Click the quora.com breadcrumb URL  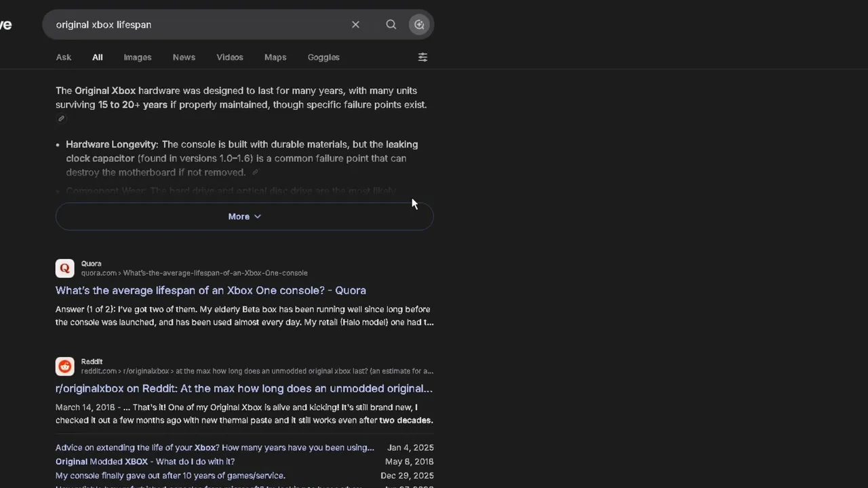(195, 273)
